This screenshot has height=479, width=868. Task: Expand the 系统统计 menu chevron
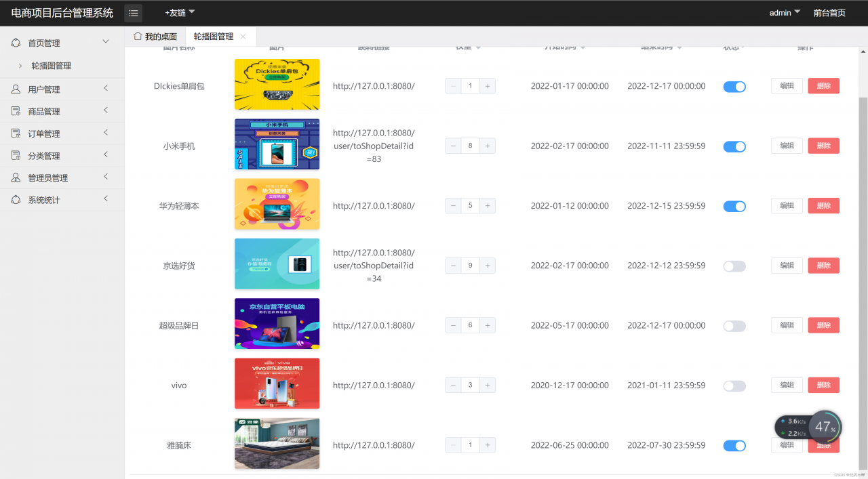(106, 199)
